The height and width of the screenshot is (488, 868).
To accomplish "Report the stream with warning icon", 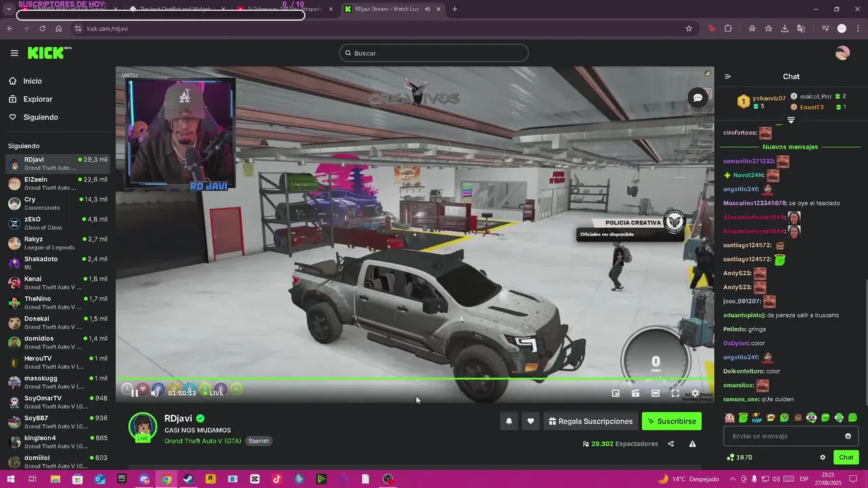I will [692, 444].
